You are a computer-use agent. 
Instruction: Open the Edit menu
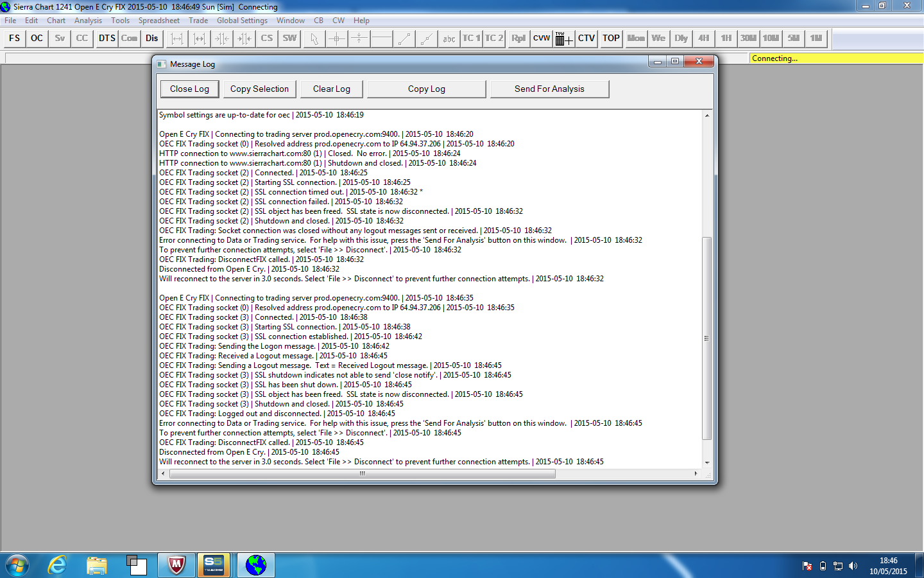(31, 21)
